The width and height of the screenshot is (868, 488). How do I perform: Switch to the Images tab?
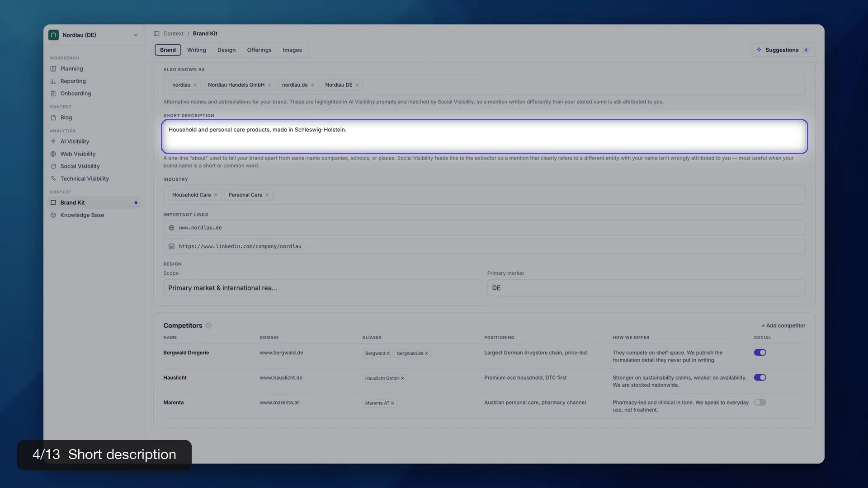coord(292,50)
